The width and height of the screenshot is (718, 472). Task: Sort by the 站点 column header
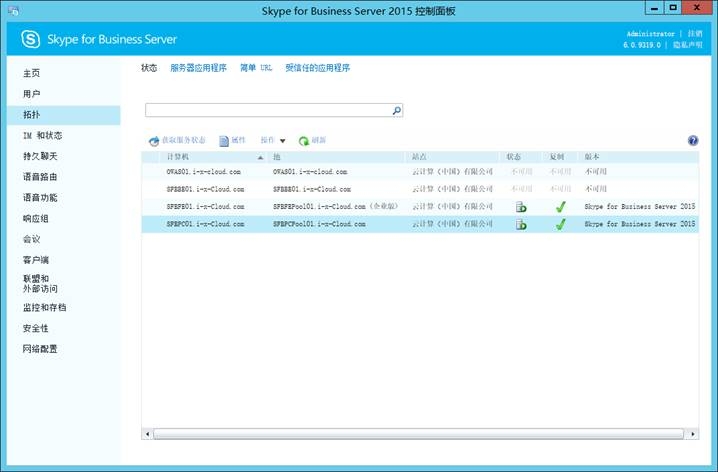click(453, 157)
